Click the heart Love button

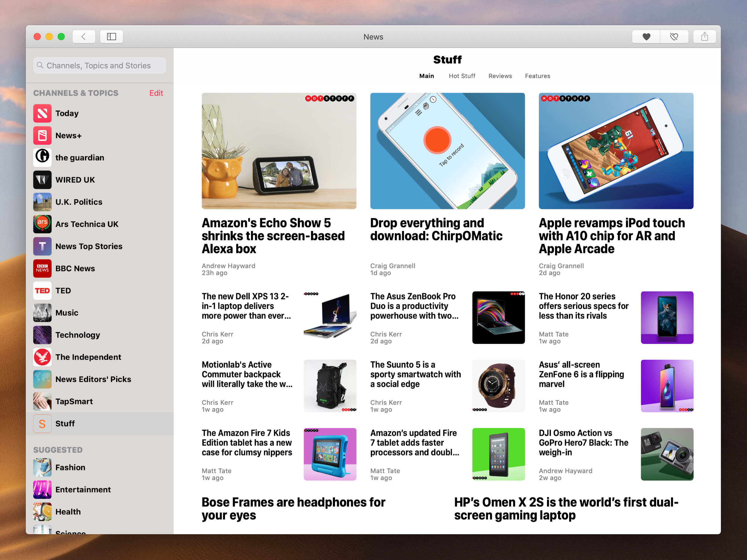pos(646,37)
